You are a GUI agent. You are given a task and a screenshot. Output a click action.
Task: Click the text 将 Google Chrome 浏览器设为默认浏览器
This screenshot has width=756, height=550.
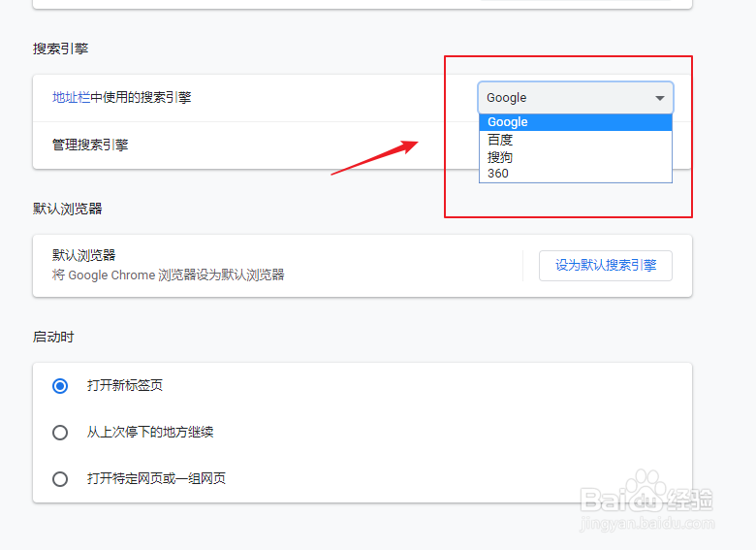(169, 275)
